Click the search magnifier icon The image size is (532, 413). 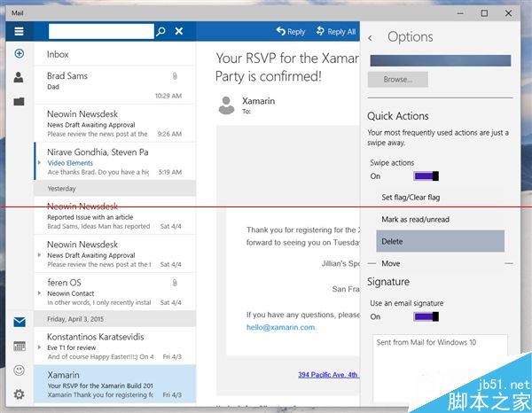tap(160, 31)
